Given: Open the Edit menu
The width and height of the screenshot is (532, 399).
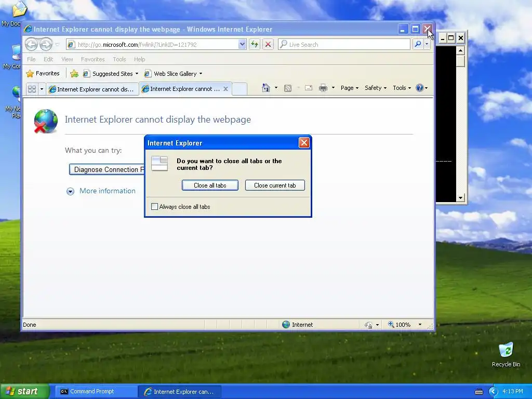Looking at the screenshot, I should pos(48,59).
